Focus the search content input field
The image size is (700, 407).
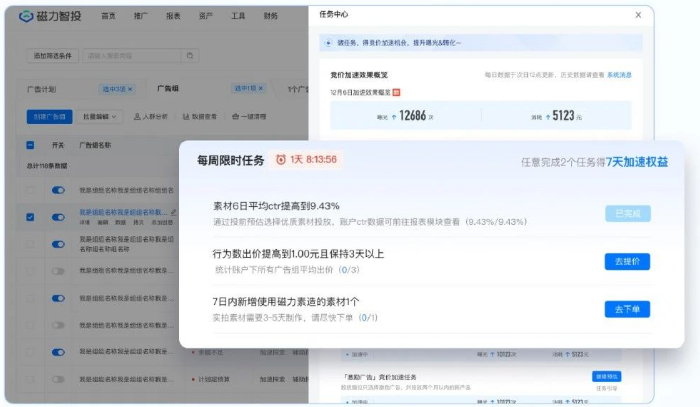click(x=132, y=56)
